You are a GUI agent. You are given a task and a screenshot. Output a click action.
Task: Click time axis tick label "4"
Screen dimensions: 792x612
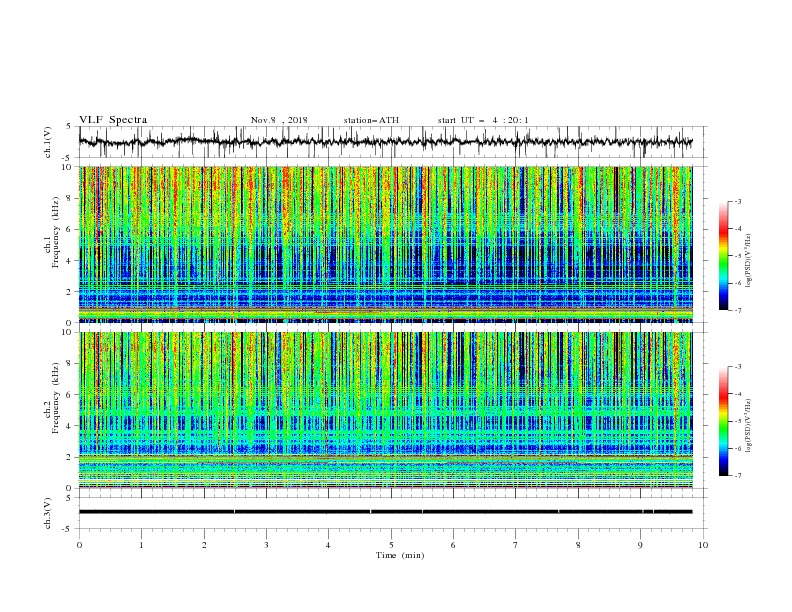(328, 545)
